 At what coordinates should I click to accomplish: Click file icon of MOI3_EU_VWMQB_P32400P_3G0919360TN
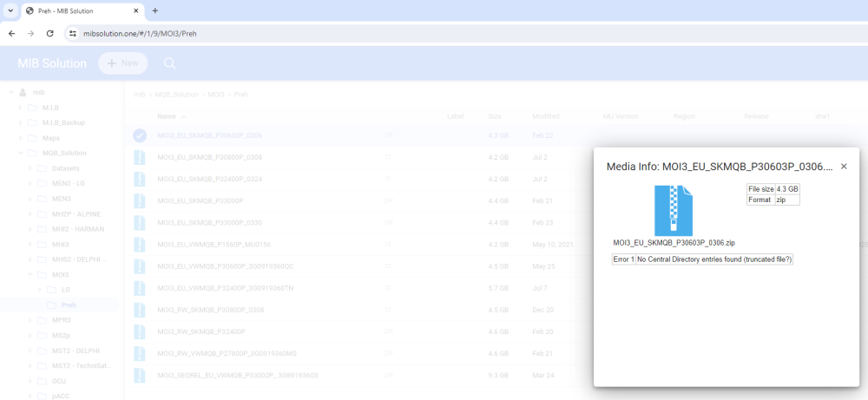[x=140, y=288]
